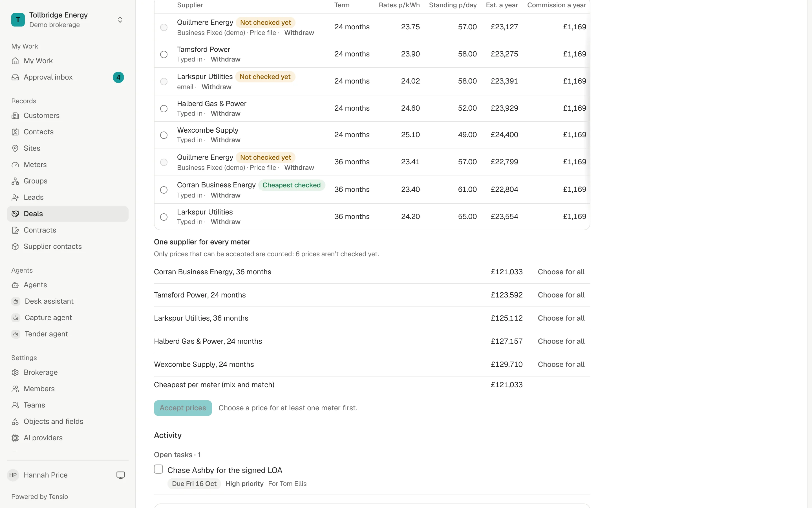Image resolution: width=812 pixels, height=508 pixels.
Task: Select Corran Business Energy 36 months radio
Action: 164,190
